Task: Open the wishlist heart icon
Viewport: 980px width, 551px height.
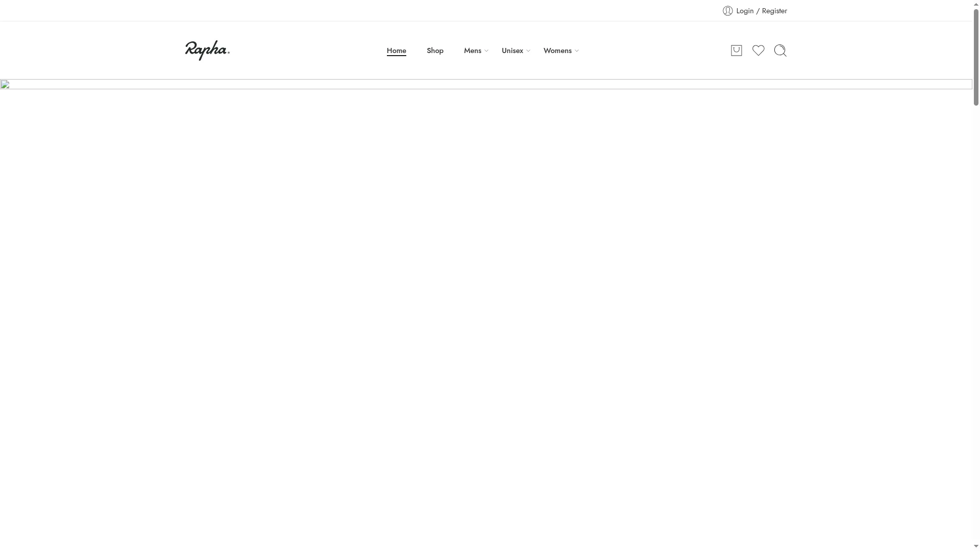Action: click(758, 51)
